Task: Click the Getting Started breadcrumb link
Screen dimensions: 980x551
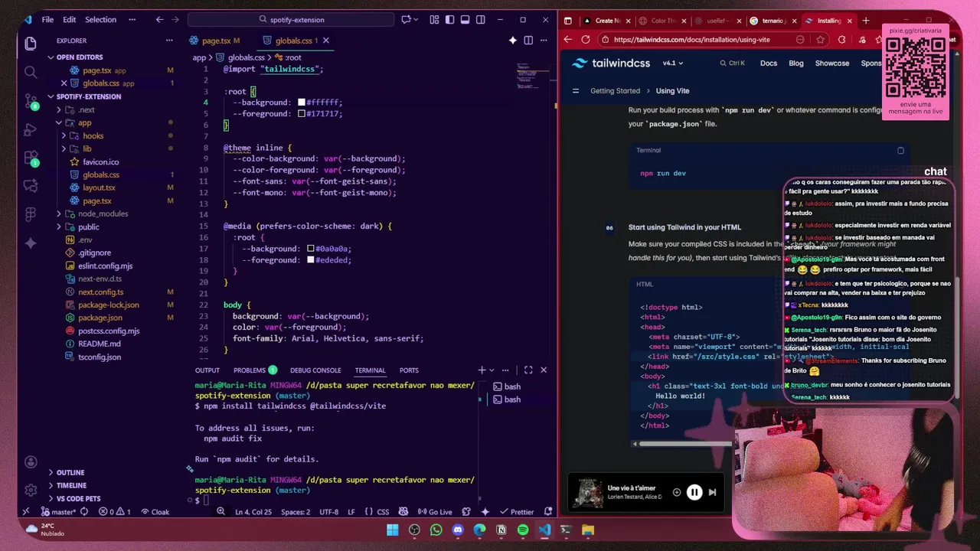Action: tap(615, 91)
